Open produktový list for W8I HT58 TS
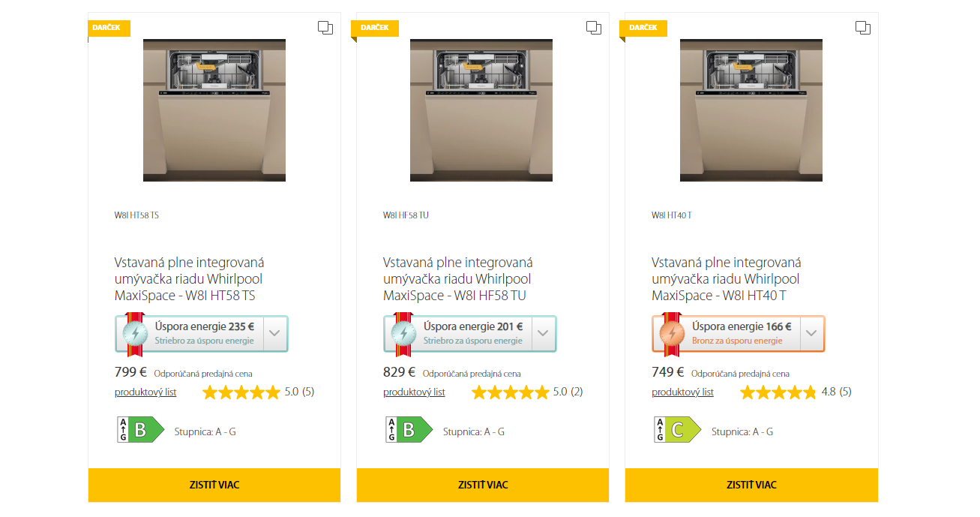The width and height of the screenshot is (980, 517). coord(145,392)
